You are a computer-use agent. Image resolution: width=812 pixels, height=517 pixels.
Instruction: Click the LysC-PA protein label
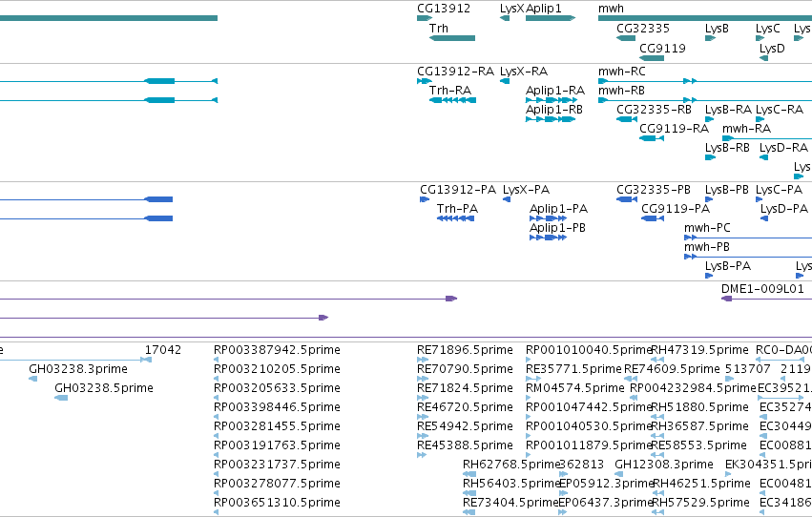tap(779, 191)
